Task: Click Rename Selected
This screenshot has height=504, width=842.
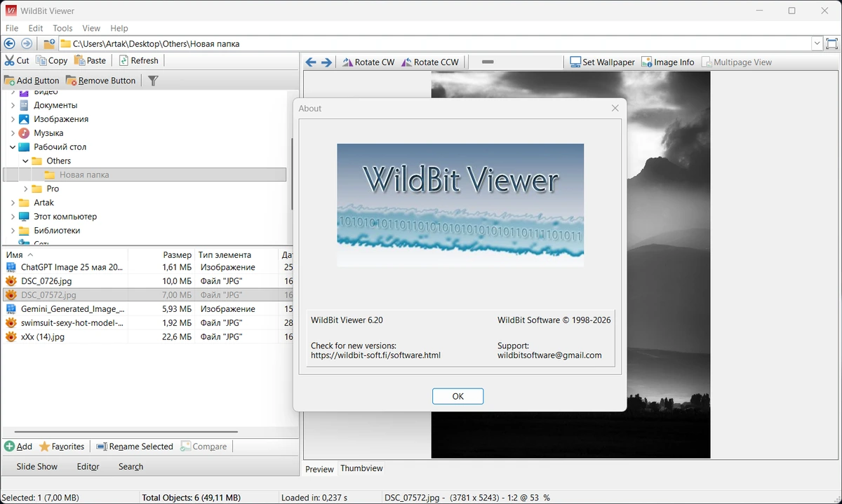Action: point(134,447)
